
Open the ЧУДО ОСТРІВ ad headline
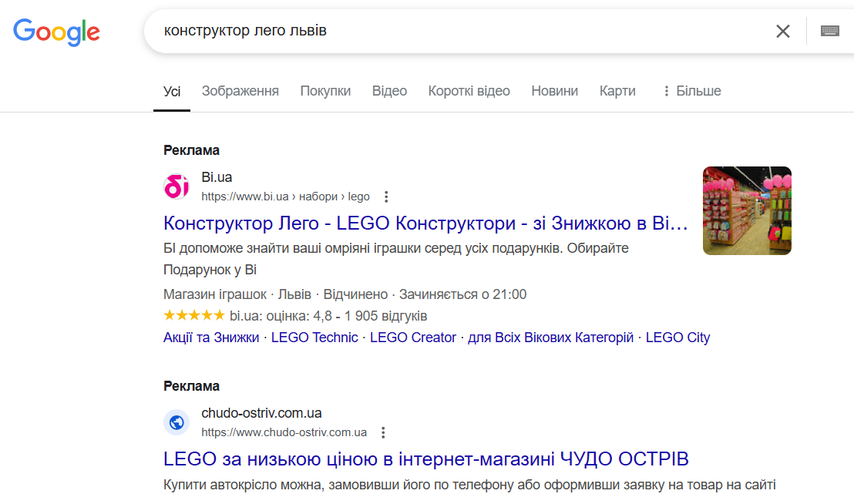[x=425, y=458]
